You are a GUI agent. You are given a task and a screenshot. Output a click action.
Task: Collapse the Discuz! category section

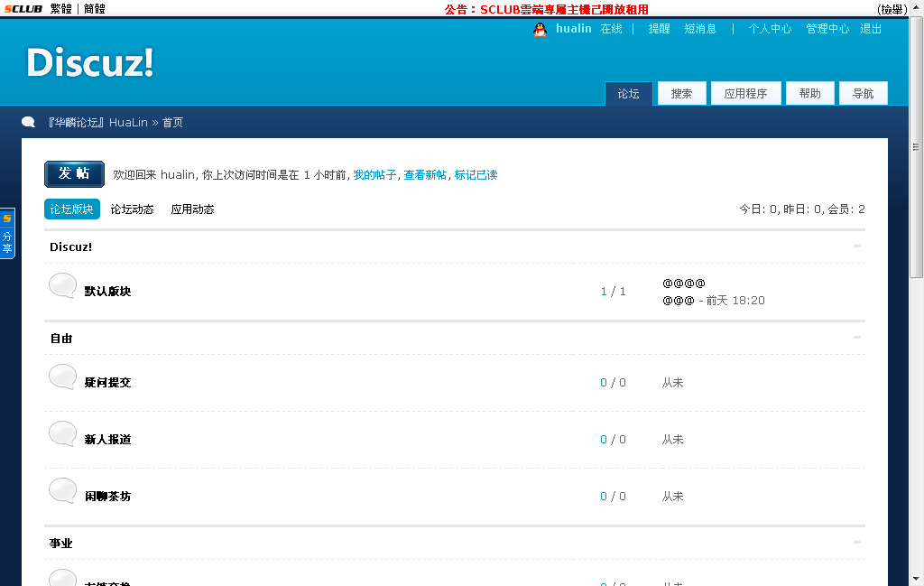click(x=857, y=246)
